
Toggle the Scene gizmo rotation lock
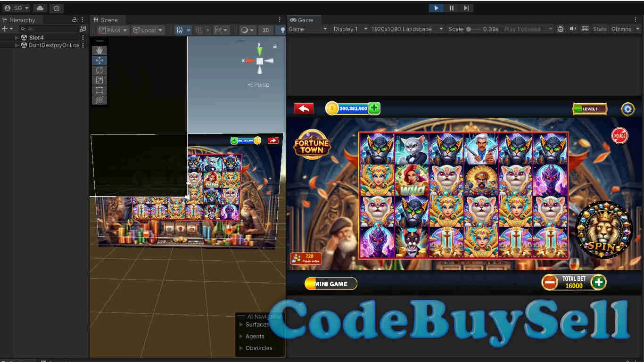(x=275, y=46)
